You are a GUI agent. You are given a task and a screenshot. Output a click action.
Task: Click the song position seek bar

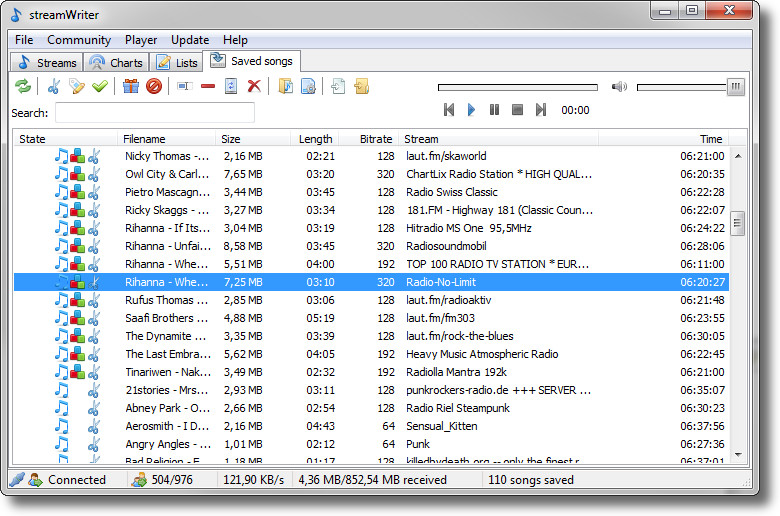point(518,88)
